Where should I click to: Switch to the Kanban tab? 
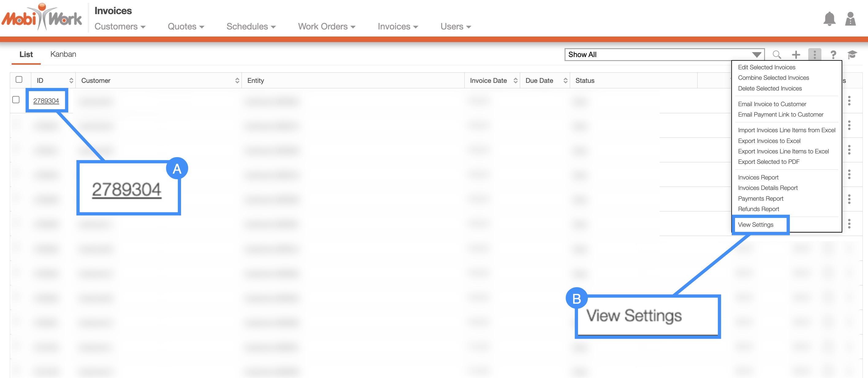coord(63,54)
